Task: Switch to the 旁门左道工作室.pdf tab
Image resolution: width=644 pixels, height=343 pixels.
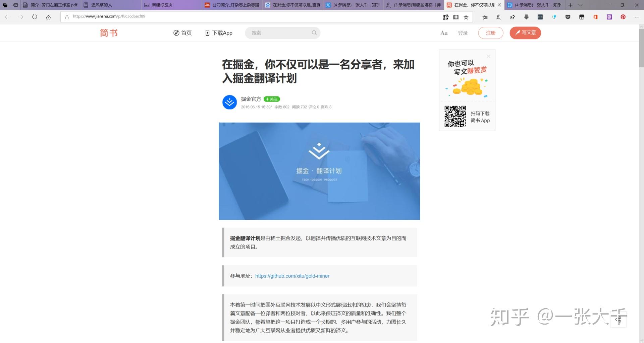Action: click(50, 5)
